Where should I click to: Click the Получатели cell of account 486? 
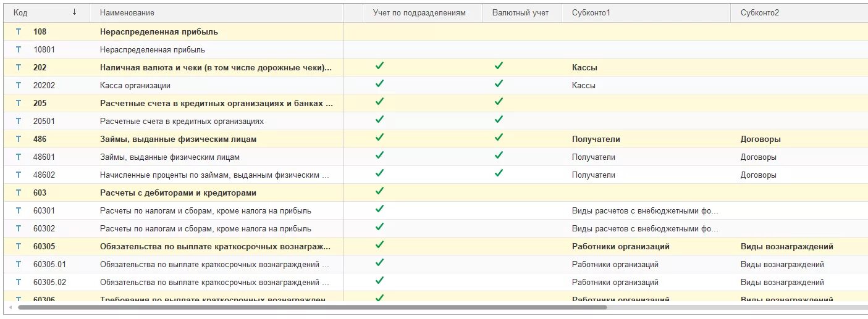point(646,139)
